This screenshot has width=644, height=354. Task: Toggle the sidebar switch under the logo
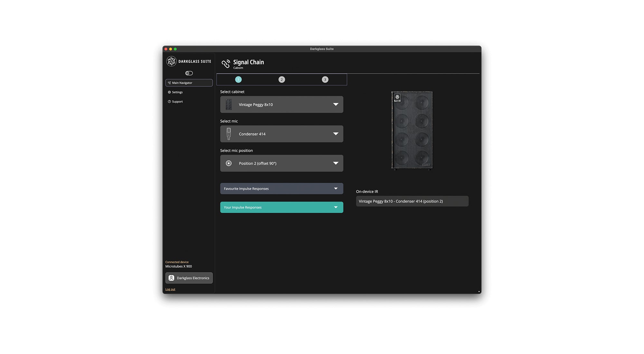coord(189,73)
